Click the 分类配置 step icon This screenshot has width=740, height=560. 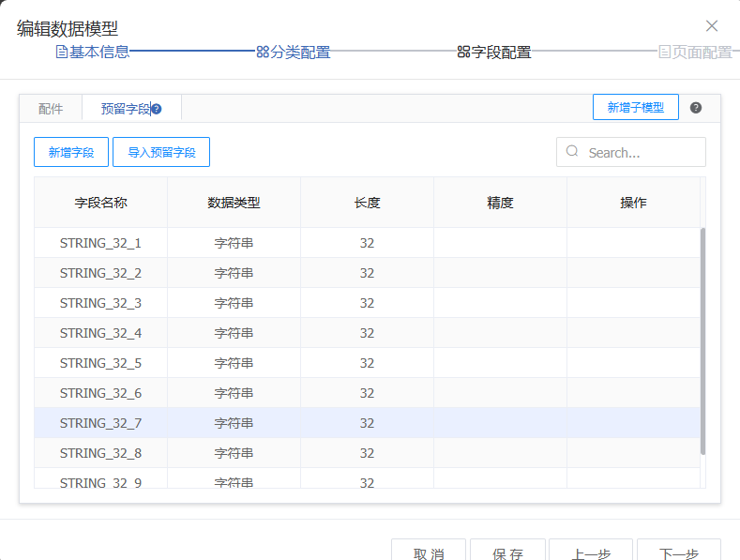point(263,53)
